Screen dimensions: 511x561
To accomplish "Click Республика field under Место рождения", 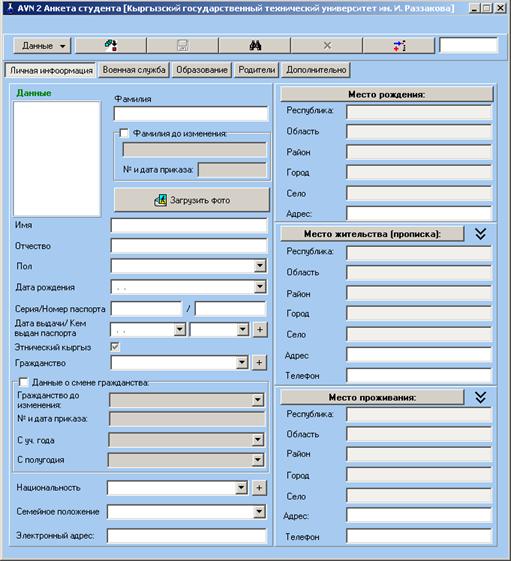I will 419,112.
